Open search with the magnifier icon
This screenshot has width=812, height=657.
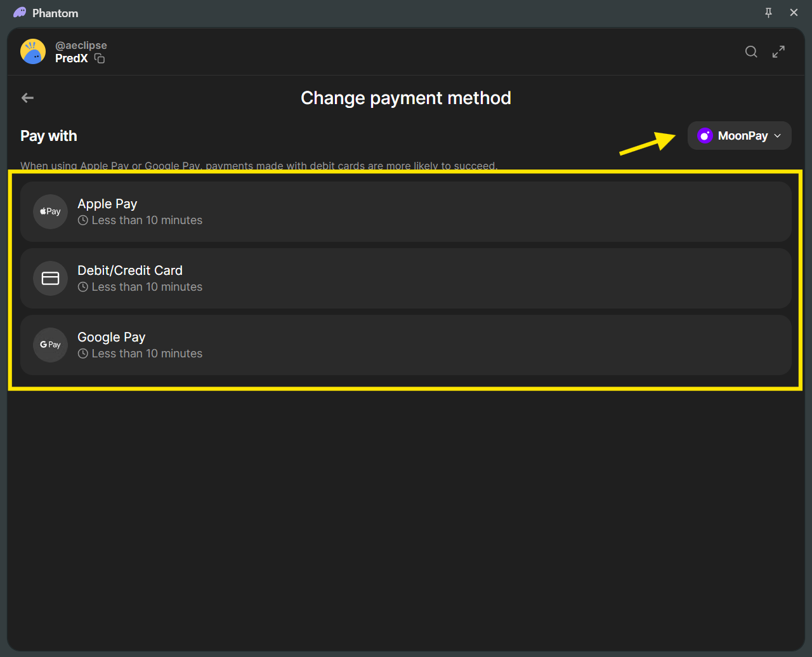coord(751,52)
